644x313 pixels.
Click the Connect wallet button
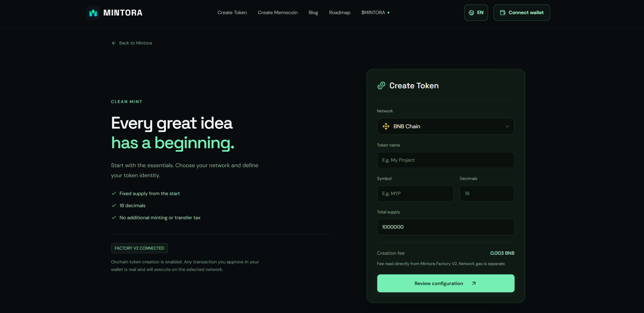pyautogui.click(x=521, y=13)
